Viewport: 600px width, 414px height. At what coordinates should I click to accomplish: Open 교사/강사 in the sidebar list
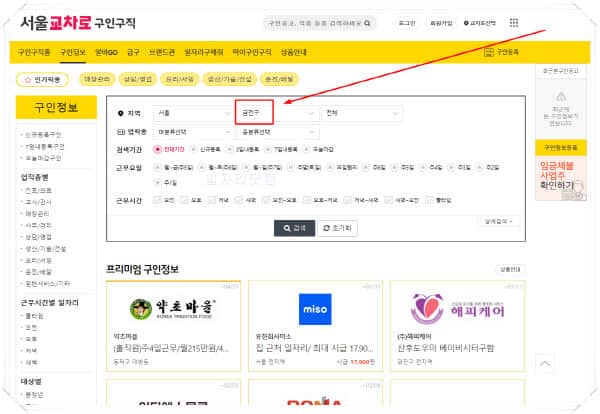pos(38,202)
